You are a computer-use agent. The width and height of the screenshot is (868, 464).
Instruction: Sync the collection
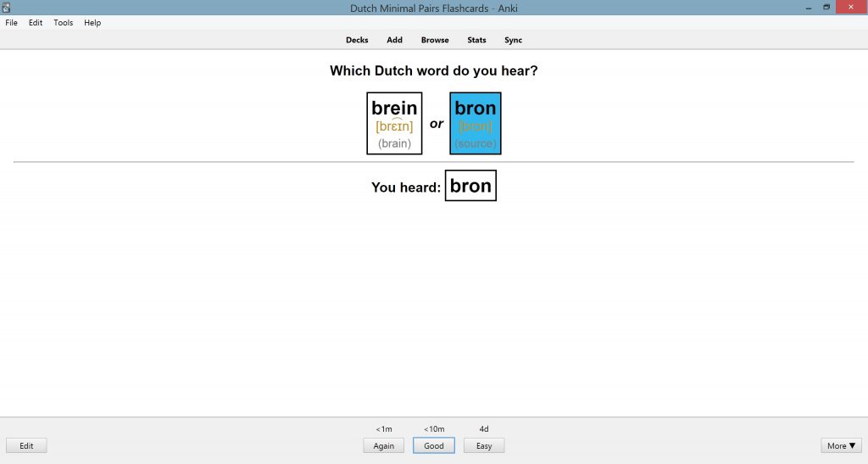pos(513,40)
